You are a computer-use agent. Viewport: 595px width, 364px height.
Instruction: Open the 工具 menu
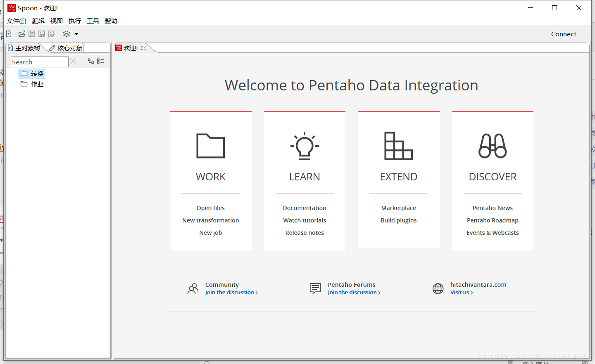pyautogui.click(x=93, y=21)
